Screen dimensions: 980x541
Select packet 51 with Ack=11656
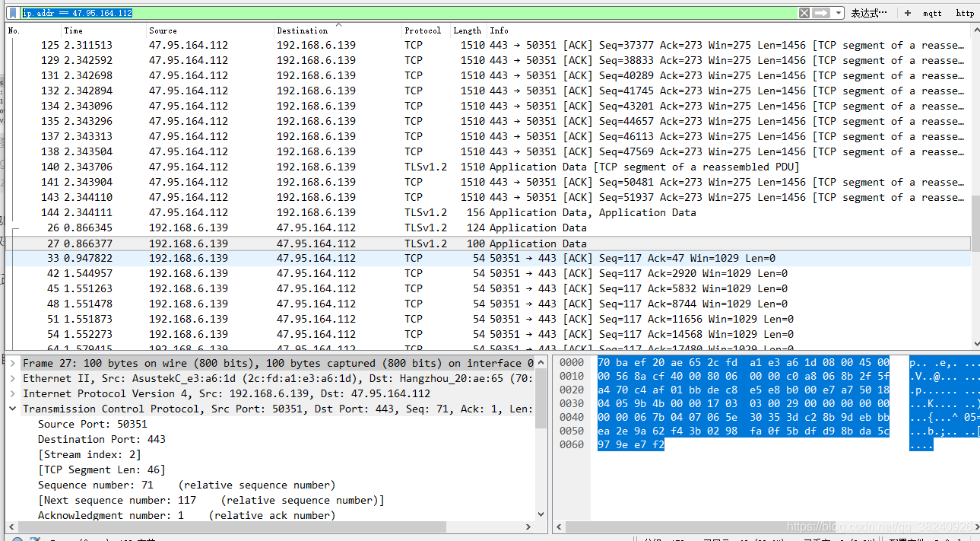point(487,319)
